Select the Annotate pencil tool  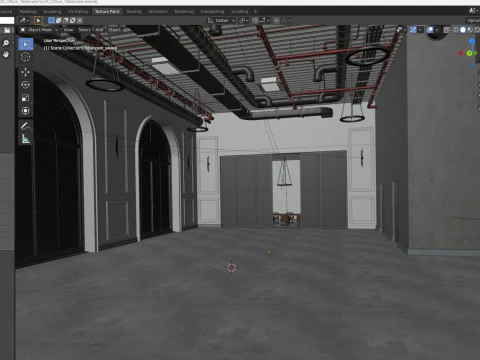[25, 126]
